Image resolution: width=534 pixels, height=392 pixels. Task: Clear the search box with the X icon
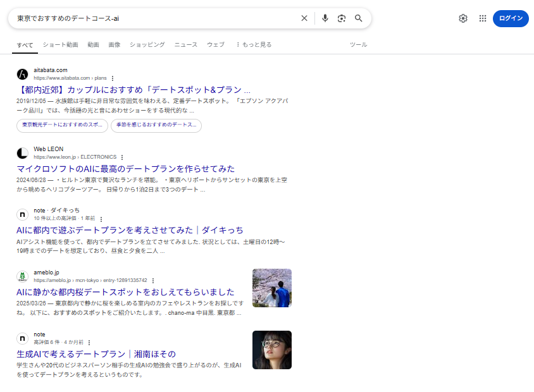point(304,18)
